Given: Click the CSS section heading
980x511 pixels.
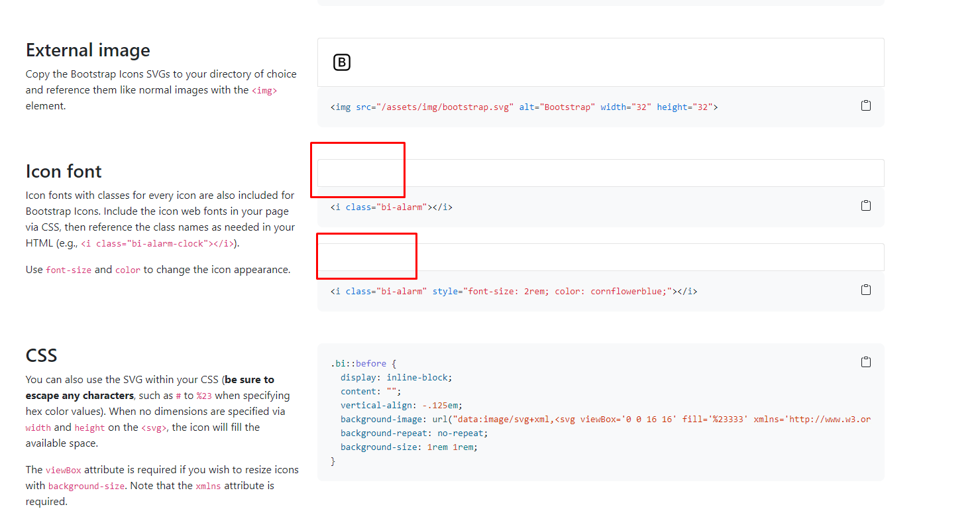Looking at the screenshot, I should tap(42, 355).
